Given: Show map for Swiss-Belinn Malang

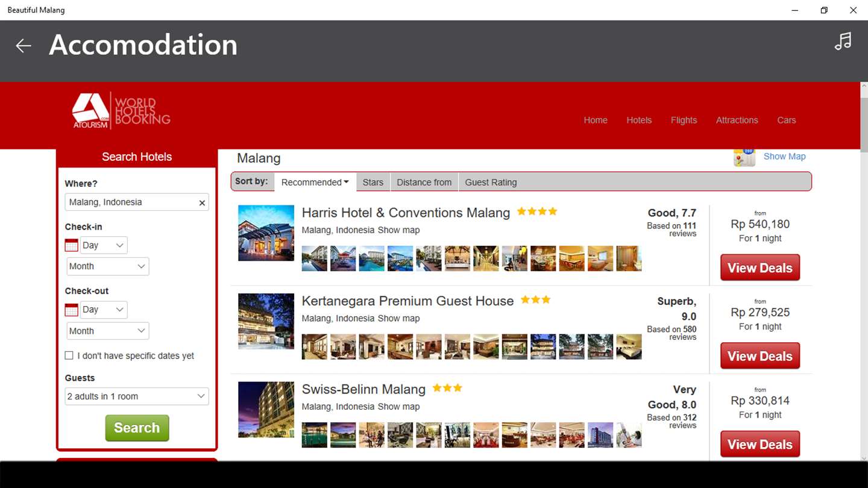Looking at the screenshot, I should tap(398, 407).
